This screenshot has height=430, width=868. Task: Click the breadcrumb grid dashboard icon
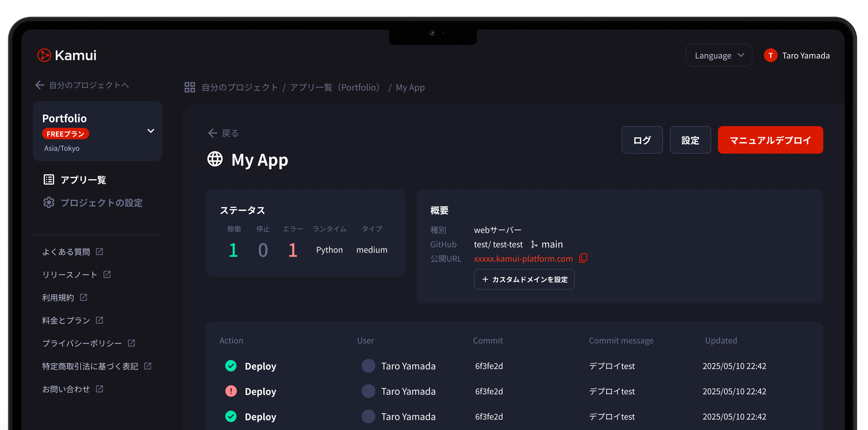point(190,87)
